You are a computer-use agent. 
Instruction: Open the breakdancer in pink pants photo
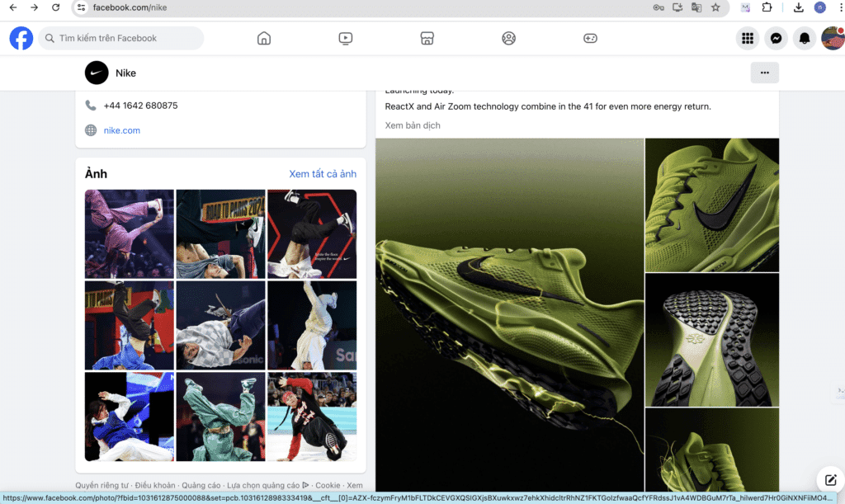(x=130, y=233)
